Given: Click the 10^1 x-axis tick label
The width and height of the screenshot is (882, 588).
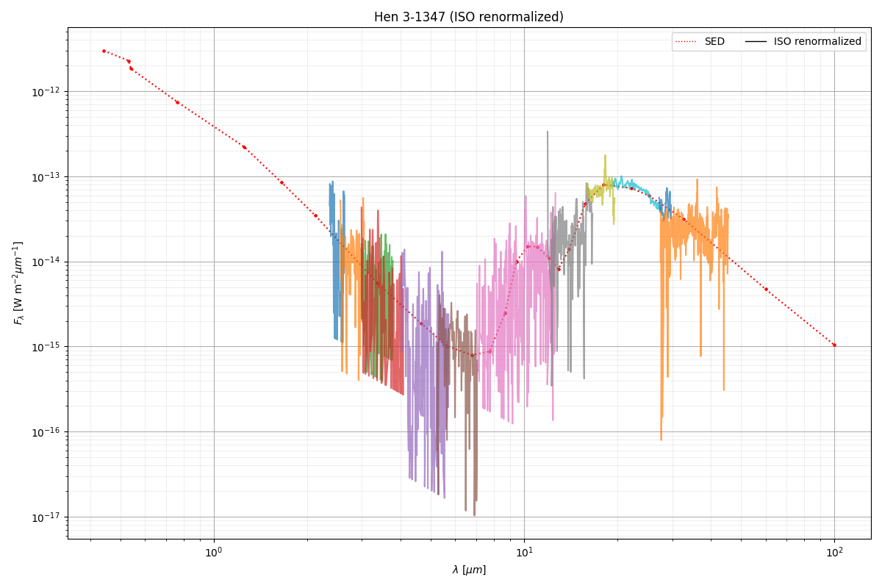Looking at the screenshot, I should coord(524,552).
